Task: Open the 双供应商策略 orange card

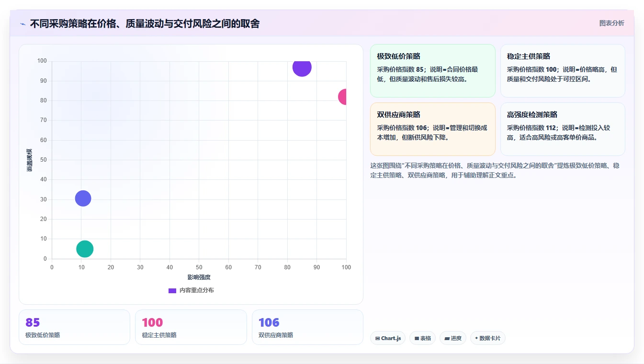Action: (x=433, y=129)
